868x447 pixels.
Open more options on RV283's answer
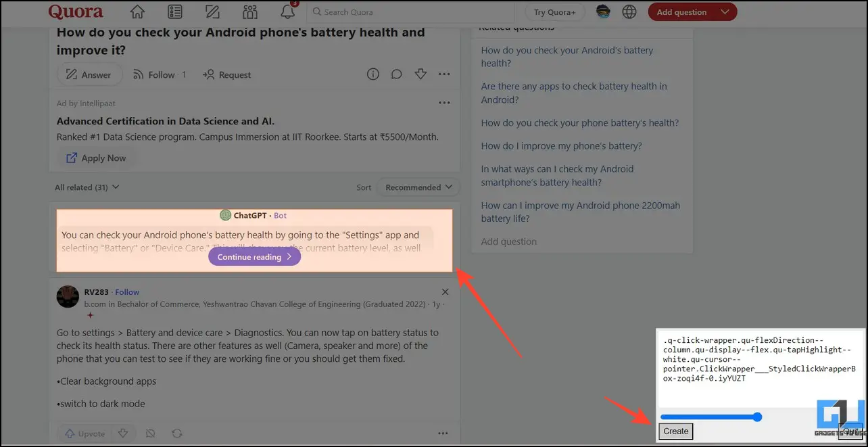tap(443, 433)
